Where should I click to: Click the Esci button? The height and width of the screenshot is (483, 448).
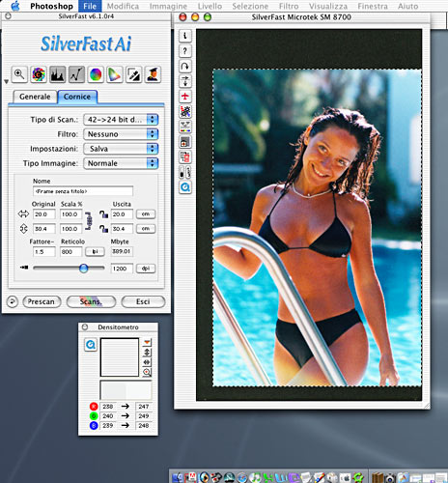143,301
